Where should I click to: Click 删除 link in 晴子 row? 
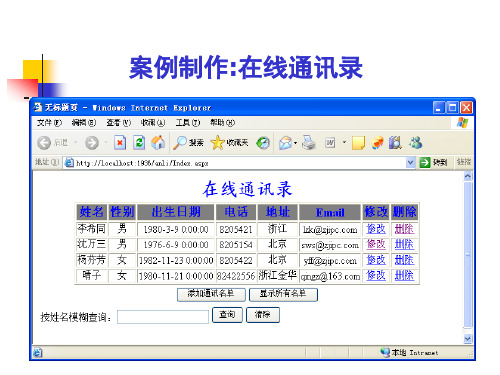[404, 276]
